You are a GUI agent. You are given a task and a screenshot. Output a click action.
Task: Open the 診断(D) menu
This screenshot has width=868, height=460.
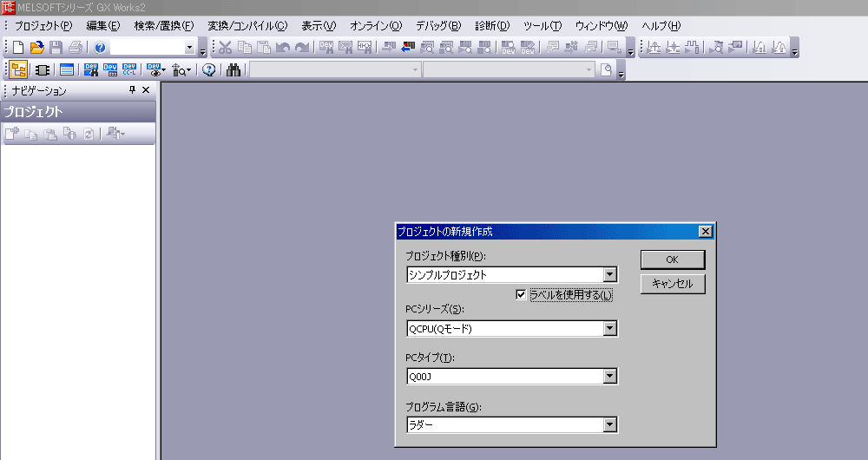[x=492, y=25]
